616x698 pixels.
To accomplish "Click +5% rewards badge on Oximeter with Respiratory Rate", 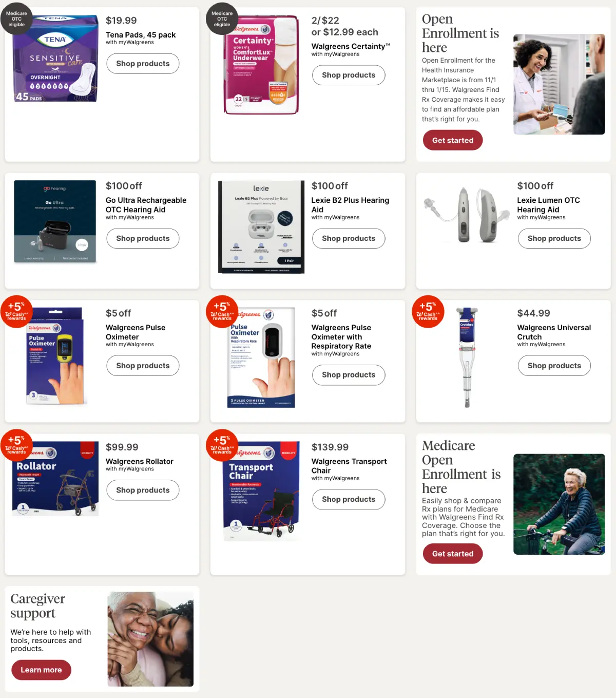I will point(222,311).
